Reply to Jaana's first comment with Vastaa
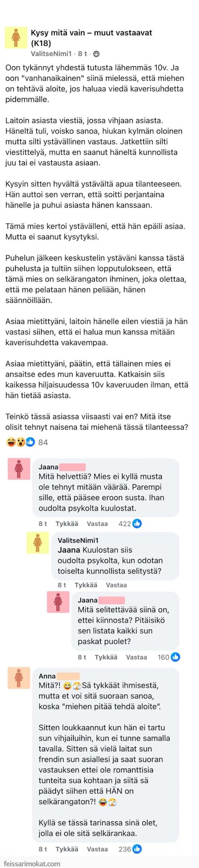Screen dimensions: 199x868 97,524
